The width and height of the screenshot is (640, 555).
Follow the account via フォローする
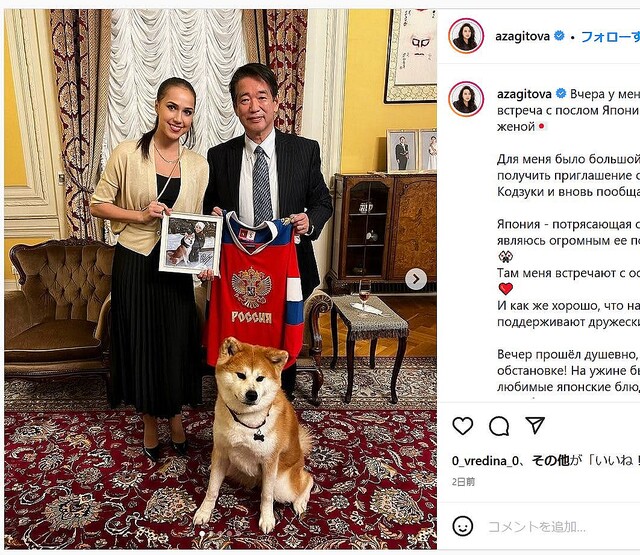click(x=610, y=37)
